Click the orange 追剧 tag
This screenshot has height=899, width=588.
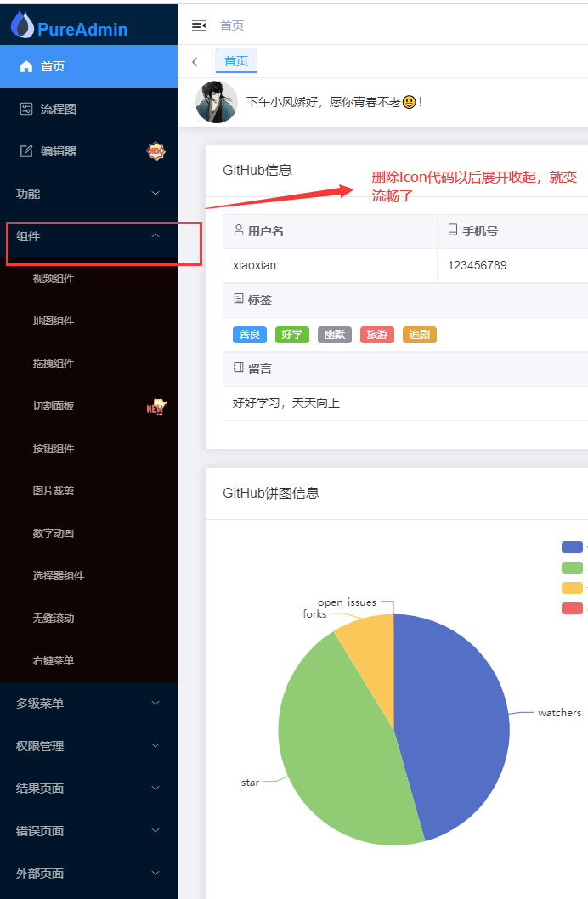(420, 334)
